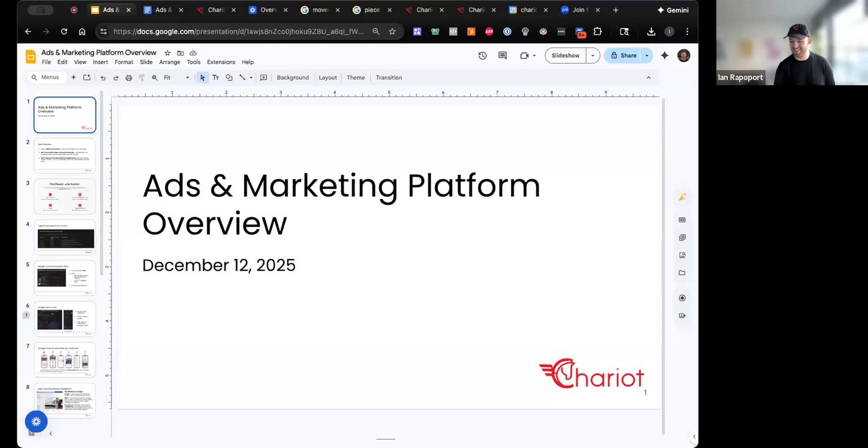Image resolution: width=868 pixels, height=448 pixels.
Task: Click the Background button
Action: pos(293,78)
